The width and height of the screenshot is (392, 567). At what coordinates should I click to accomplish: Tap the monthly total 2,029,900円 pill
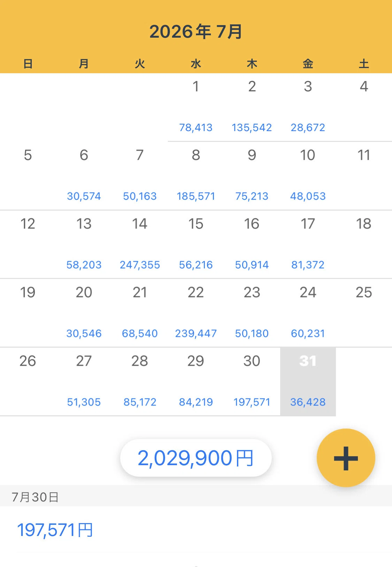tap(196, 458)
